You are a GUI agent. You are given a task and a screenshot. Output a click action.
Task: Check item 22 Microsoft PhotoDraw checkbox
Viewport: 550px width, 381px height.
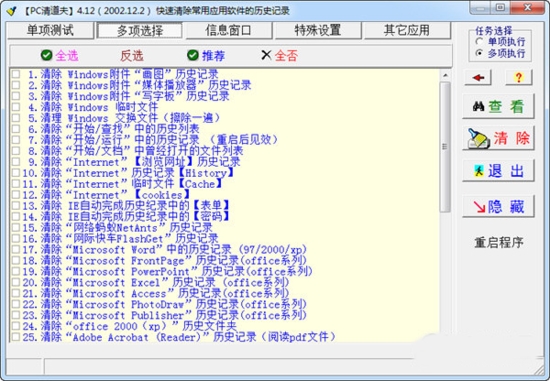point(16,304)
